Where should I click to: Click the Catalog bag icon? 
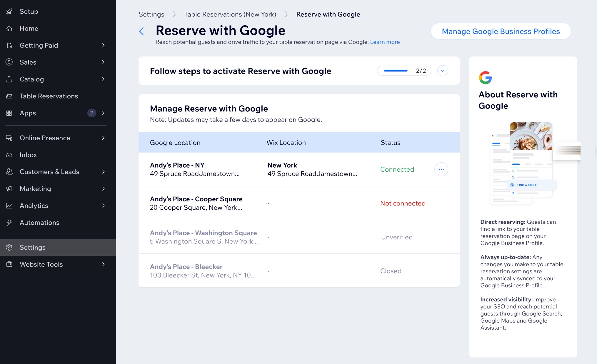[9, 79]
